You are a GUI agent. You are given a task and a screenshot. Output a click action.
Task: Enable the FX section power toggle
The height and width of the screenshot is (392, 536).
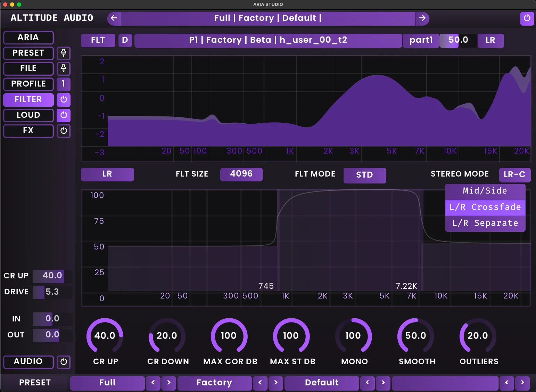click(x=64, y=131)
